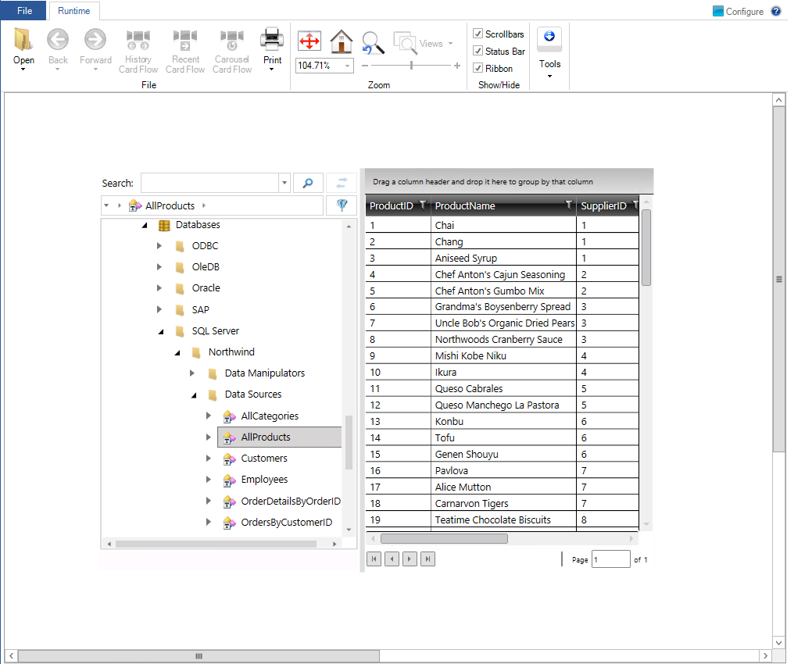Click the red arrows pan icon

[x=309, y=41]
